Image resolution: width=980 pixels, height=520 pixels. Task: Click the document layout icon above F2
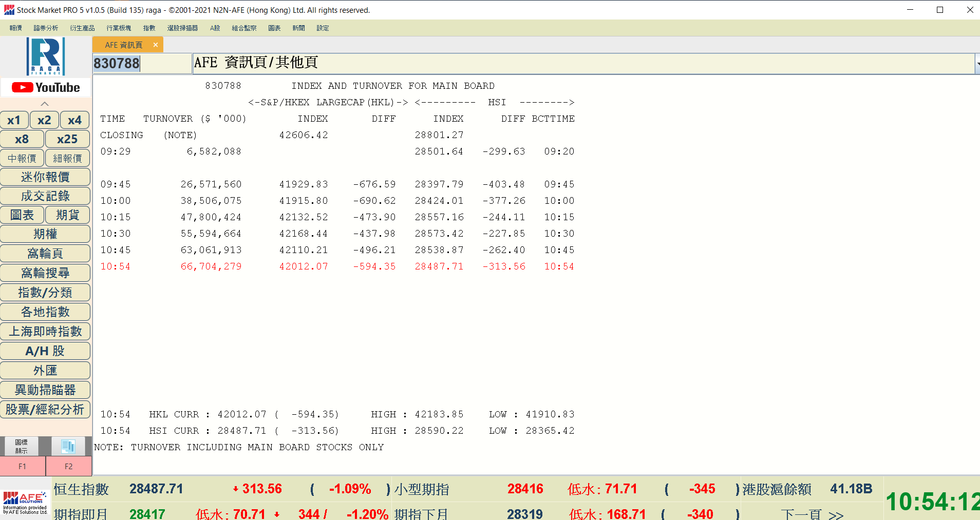(x=68, y=446)
